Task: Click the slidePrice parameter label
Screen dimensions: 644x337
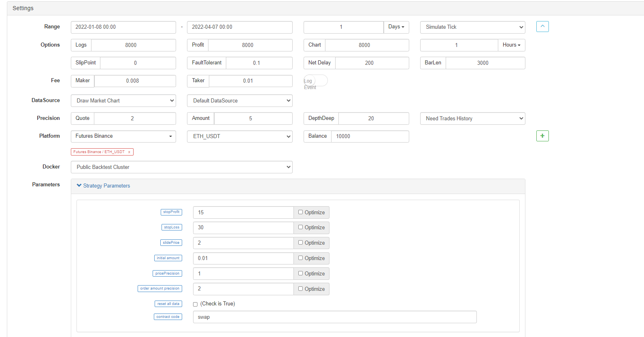Action: (x=171, y=243)
